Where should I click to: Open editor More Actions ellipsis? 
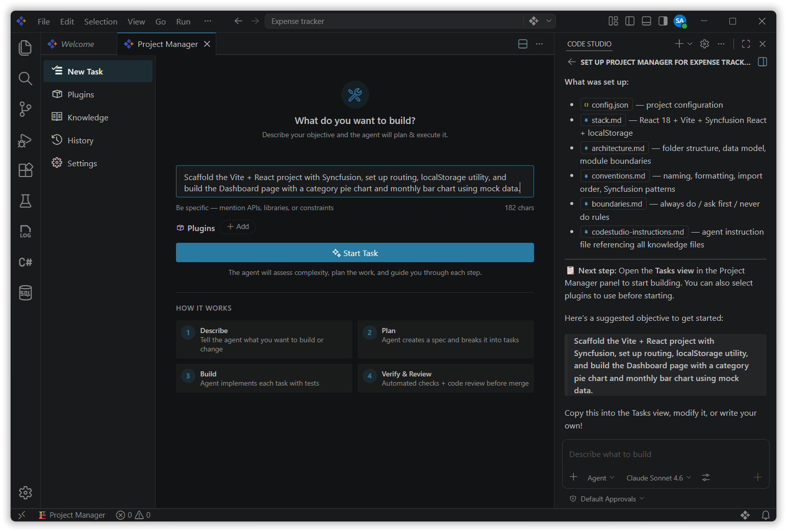[x=539, y=44]
